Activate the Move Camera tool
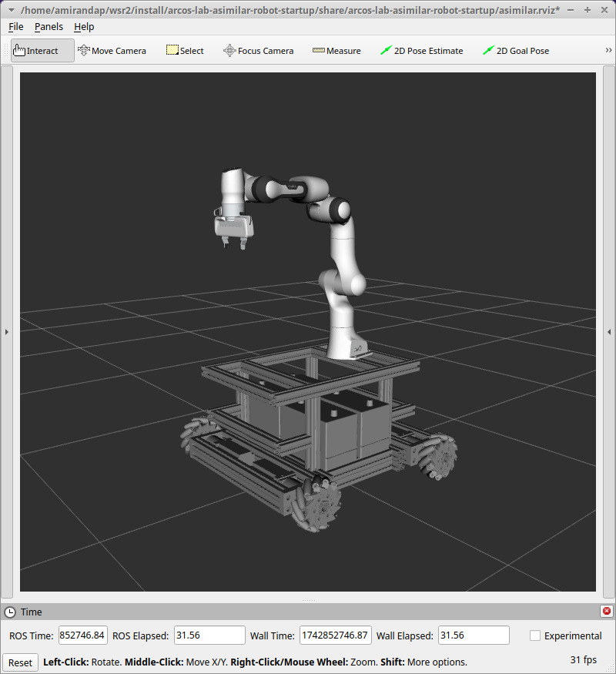 (x=112, y=51)
